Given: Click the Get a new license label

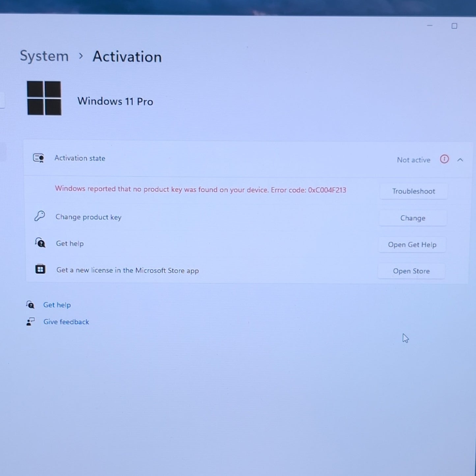Looking at the screenshot, I should 127,270.
